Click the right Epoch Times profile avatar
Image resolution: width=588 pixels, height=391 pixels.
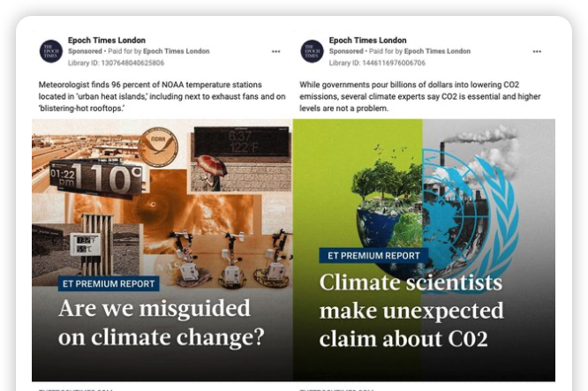click(312, 51)
